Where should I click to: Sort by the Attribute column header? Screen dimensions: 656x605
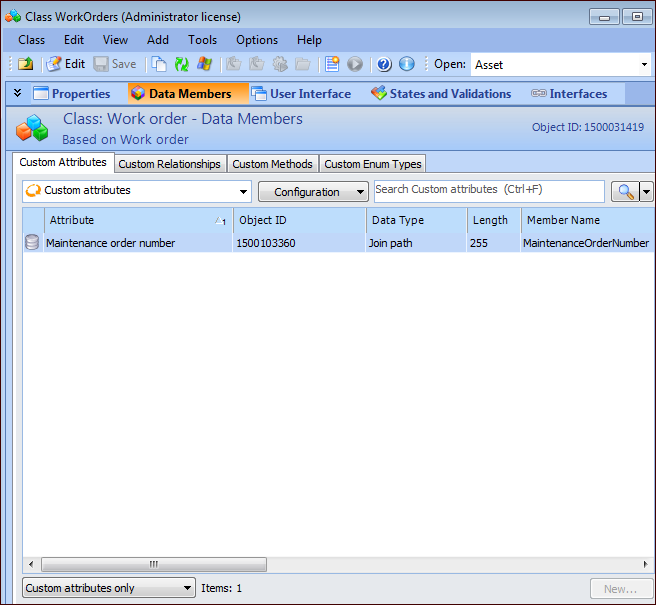point(138,220)
